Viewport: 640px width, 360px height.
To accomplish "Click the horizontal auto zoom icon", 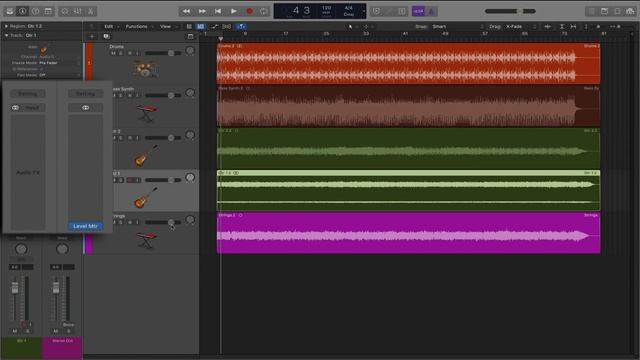I will [573, 27].
